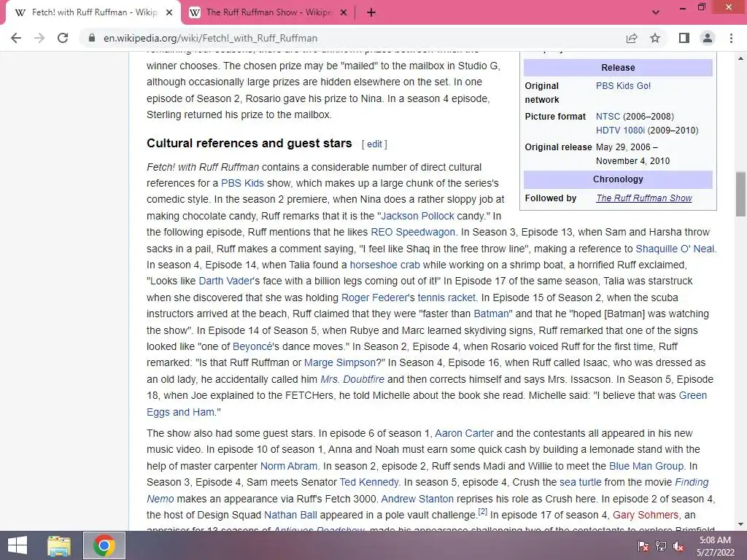Open the Andrew Stanton link
This screenshot has height=560, width=747.
(417, 499)
